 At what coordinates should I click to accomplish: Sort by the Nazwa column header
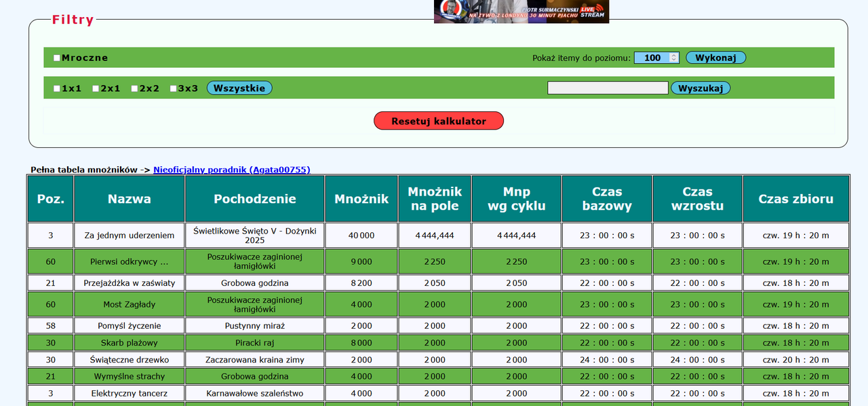[x=130, y=199]
